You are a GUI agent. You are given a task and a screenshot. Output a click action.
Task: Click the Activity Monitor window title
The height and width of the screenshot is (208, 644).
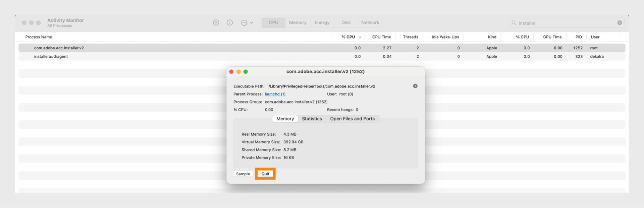(66, 20)
